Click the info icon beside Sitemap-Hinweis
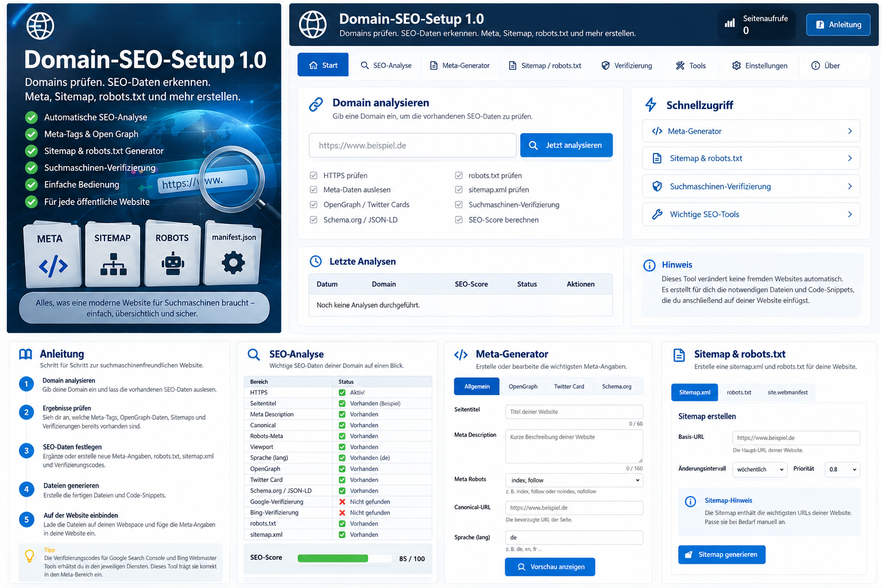Viewport: 882px width, 588px height. pyautogui.click(x=690, y=502)
